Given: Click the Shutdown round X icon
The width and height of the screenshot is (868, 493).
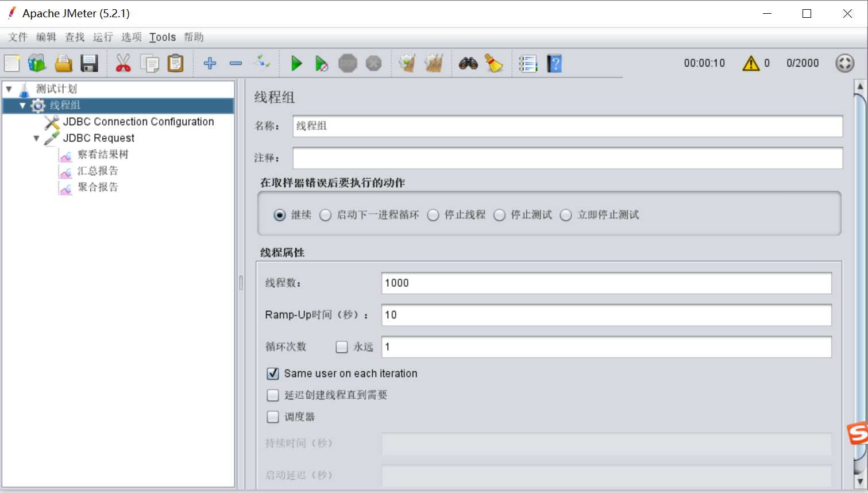Looking at the screenshot, I should [374, 63].
